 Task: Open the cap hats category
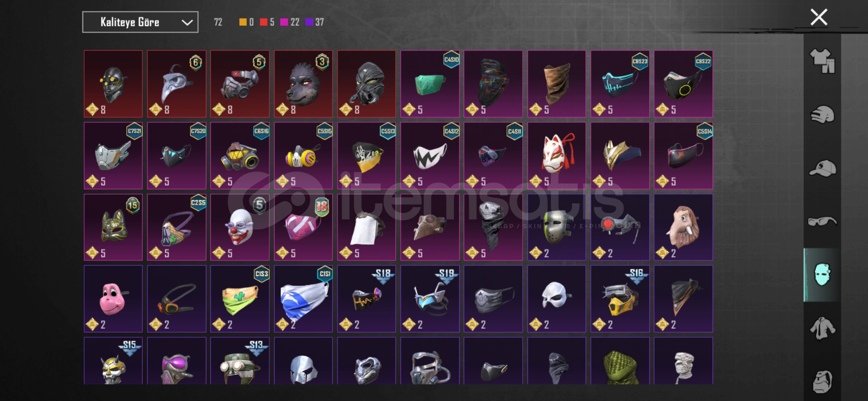point(822,168)
